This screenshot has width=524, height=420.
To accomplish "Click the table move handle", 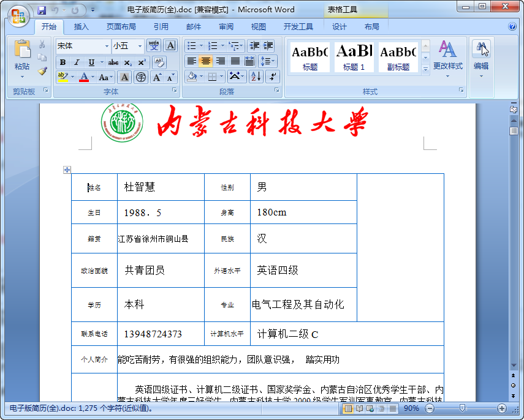I will tap(67, 170).
